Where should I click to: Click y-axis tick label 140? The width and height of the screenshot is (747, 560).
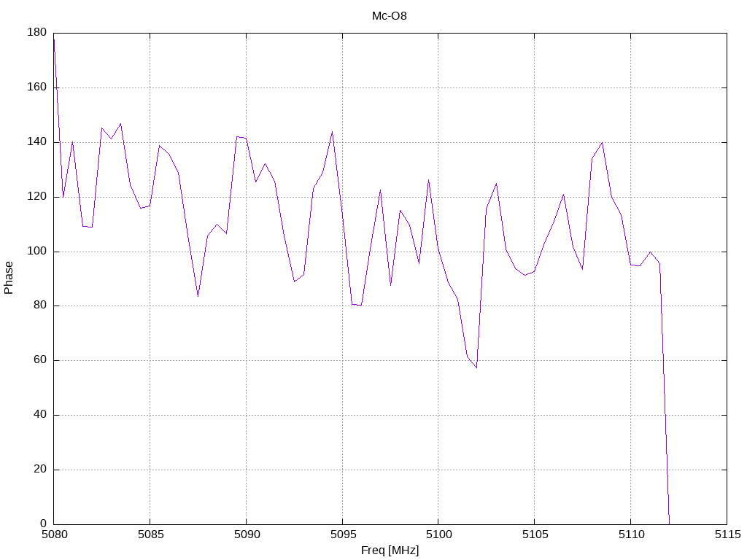point(37,142)
